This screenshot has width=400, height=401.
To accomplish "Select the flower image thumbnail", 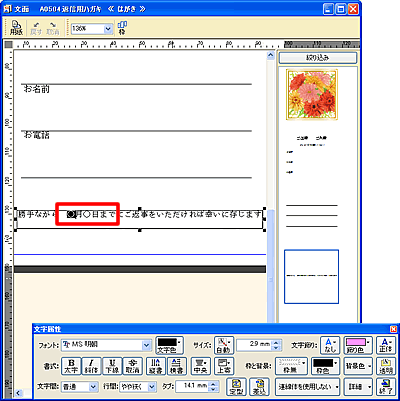I will point(312,95).
